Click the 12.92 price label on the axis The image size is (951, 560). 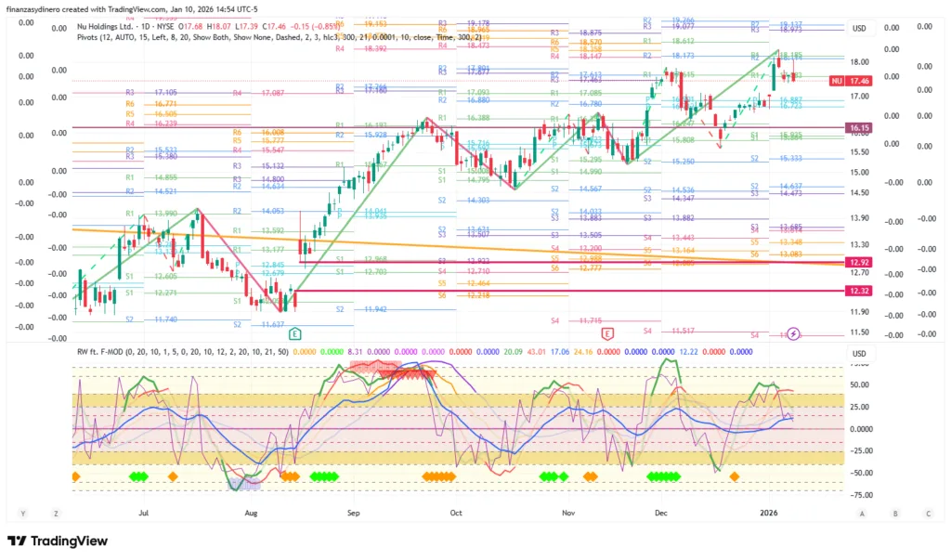point(858,263)
